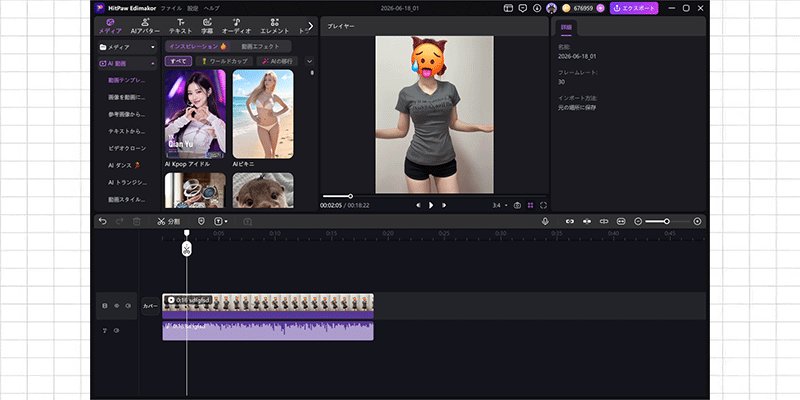Click the preview playback progress bar
Image resolution: width=800 pixels, height=400 pixels.
click(434, 196)
